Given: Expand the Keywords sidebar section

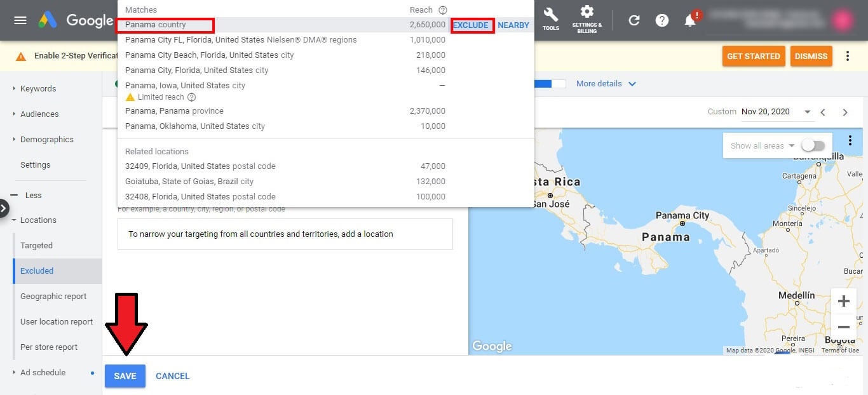Looking at the screenshot, I should coord(38,89).
